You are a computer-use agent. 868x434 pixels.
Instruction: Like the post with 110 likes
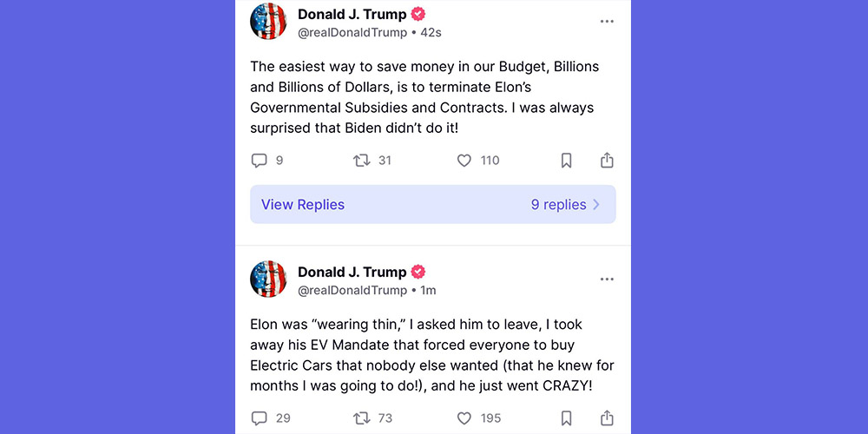464,161
